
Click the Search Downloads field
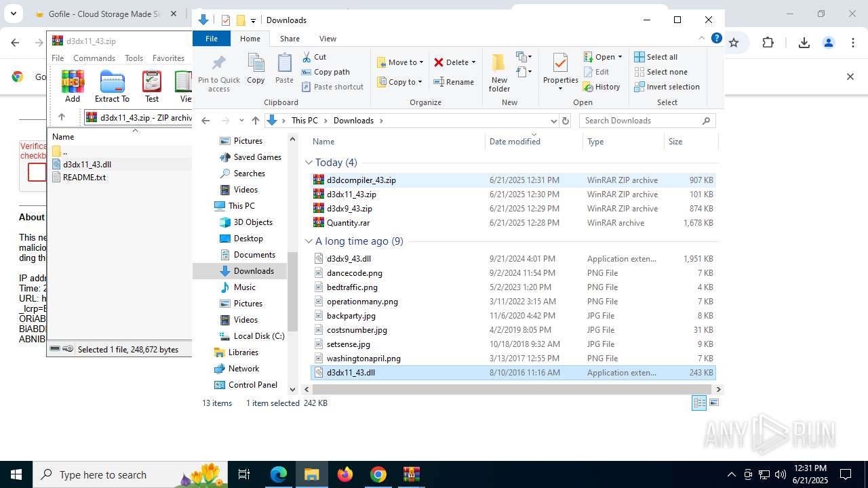point(647,121)
